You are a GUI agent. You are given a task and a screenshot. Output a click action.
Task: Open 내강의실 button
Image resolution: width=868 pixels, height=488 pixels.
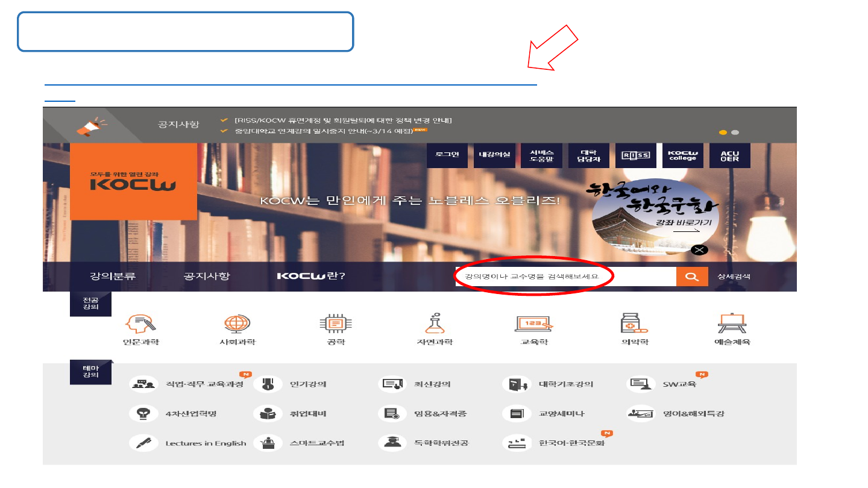click(x=494, y=155)
